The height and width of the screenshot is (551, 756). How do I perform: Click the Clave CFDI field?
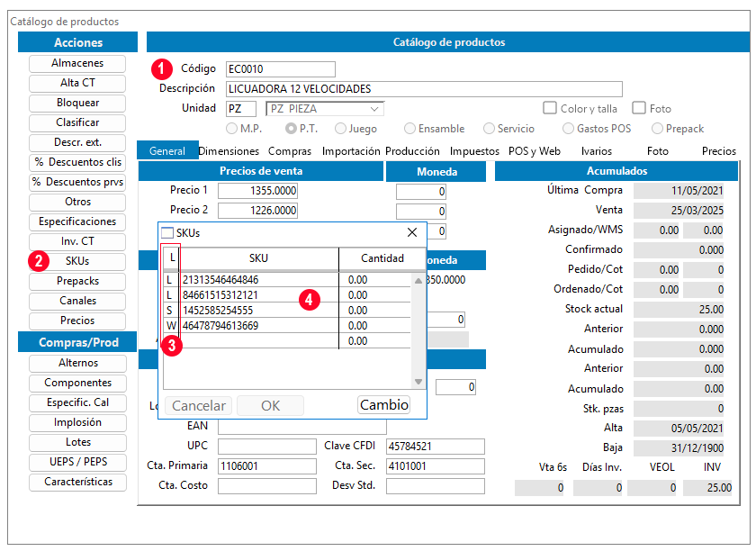point(436,447)
